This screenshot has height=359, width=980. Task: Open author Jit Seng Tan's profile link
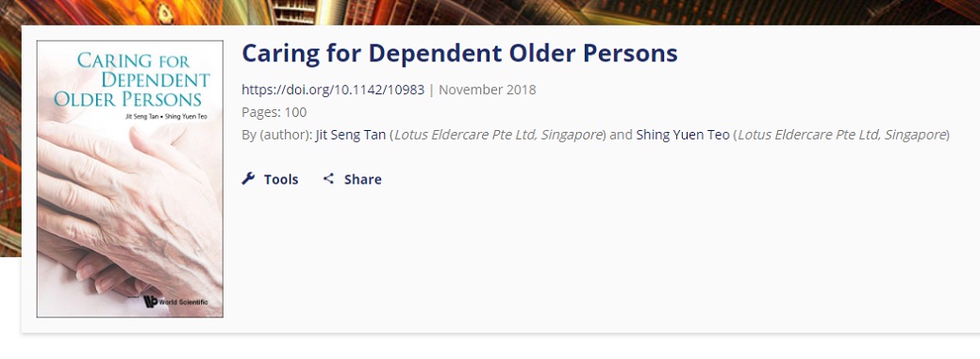pos(351,135)
